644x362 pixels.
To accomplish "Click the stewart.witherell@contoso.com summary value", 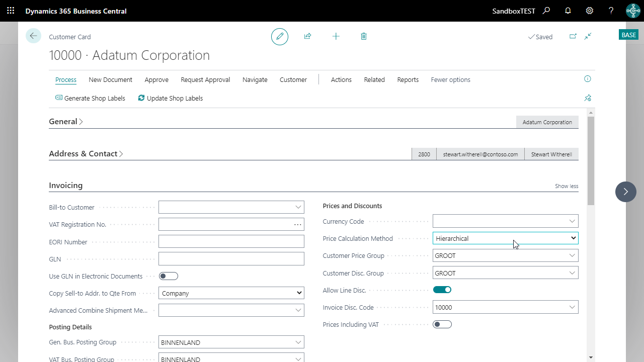I will [x=480, y=154].
